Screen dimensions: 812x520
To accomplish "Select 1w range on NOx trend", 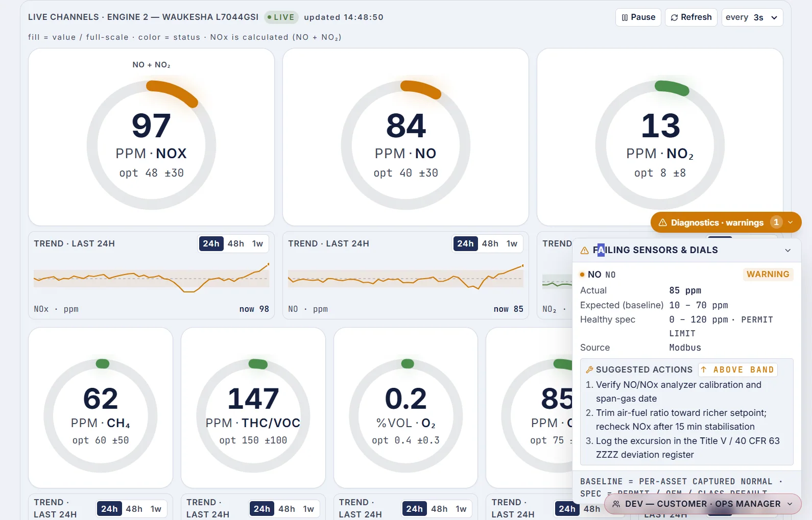I will click(258, 244).
